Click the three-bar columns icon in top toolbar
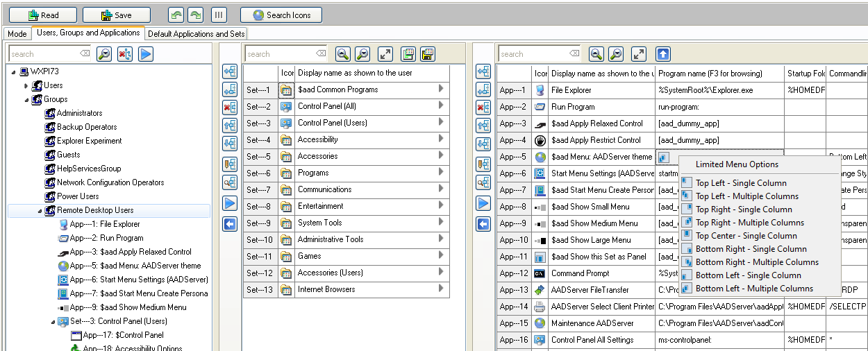 [x=219, y=15]
